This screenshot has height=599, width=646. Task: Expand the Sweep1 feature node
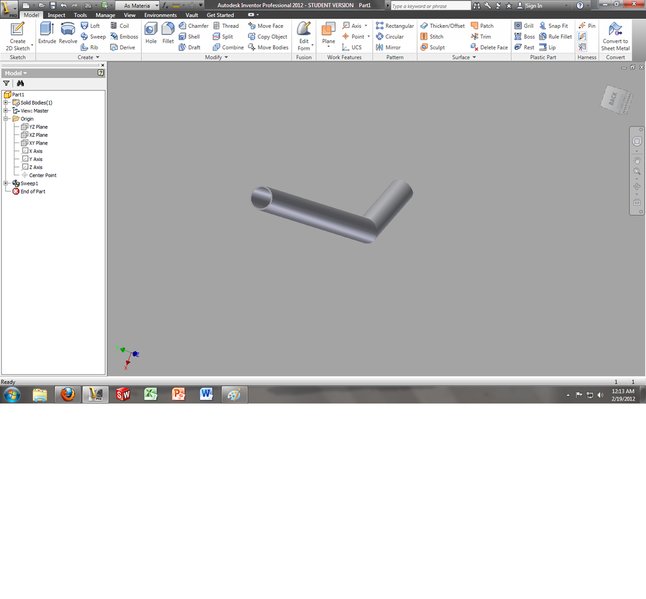click(x=6, y=183)
